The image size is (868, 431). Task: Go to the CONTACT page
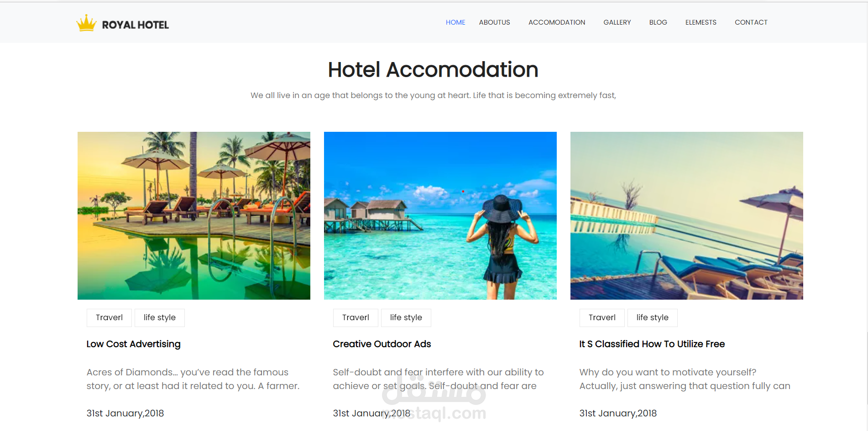751,22
